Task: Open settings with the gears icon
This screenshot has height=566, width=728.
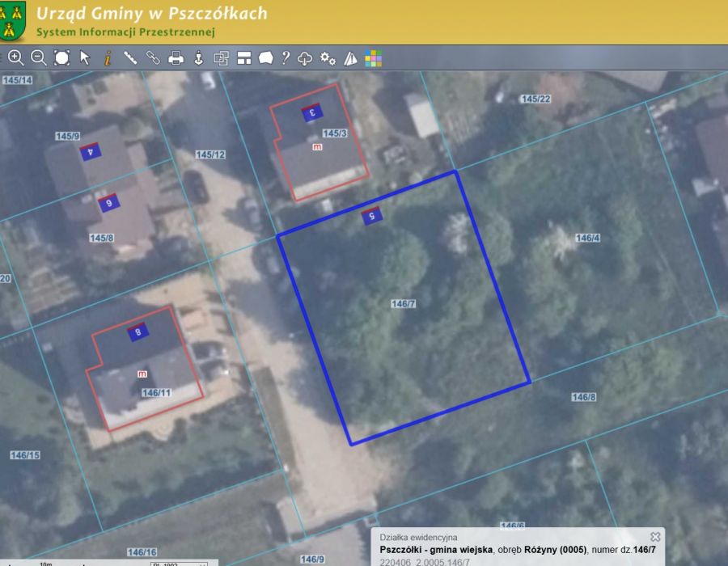Action: click(x=328, y=57)
